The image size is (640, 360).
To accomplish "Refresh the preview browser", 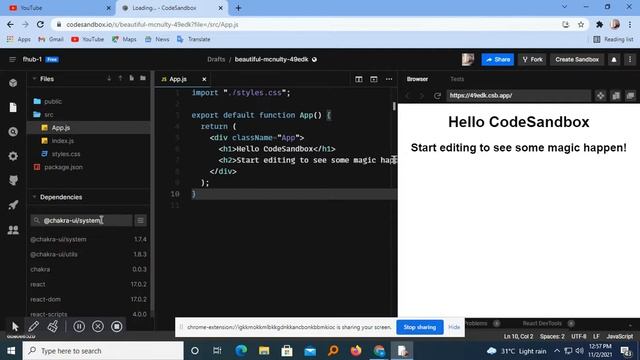I will [437, 96].
